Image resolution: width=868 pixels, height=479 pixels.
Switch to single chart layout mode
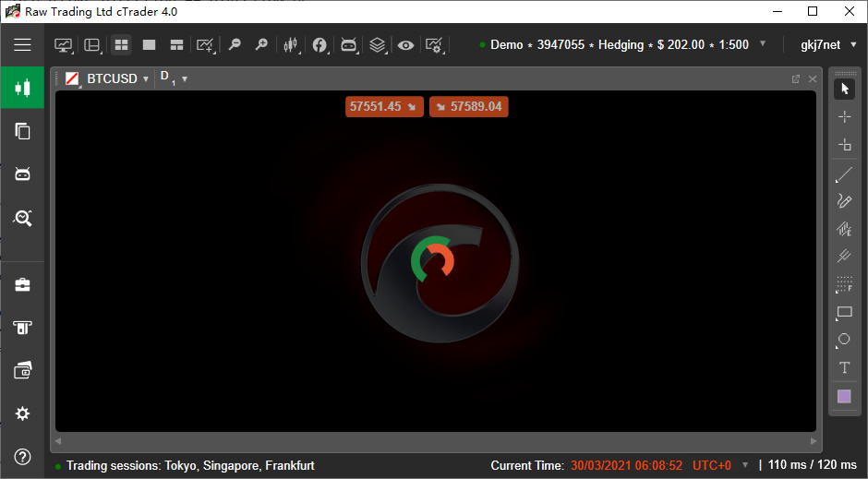tap(149, 44)
